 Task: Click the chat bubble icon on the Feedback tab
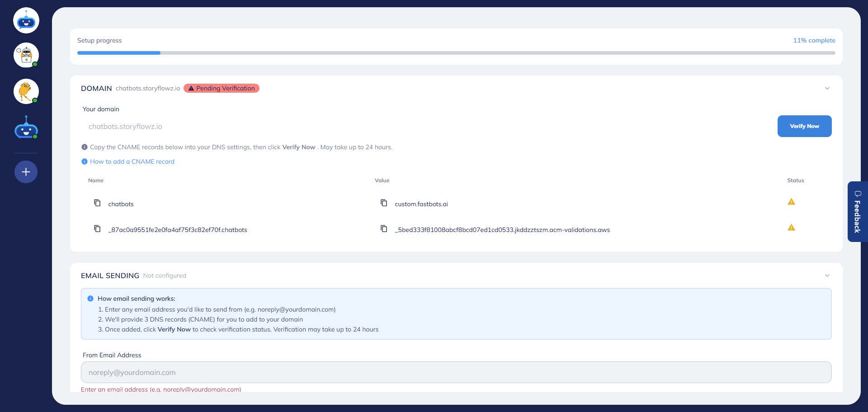pos(858,194)
